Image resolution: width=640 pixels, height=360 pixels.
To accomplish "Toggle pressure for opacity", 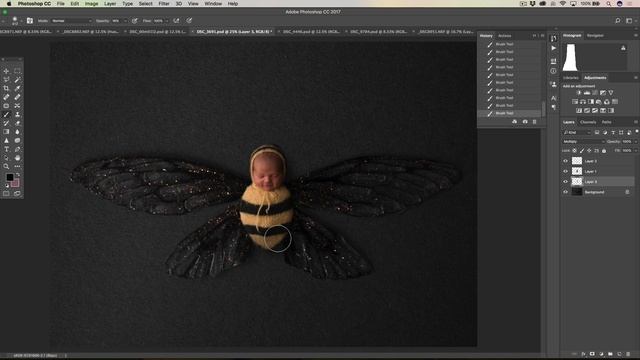I will pos(134,20).
